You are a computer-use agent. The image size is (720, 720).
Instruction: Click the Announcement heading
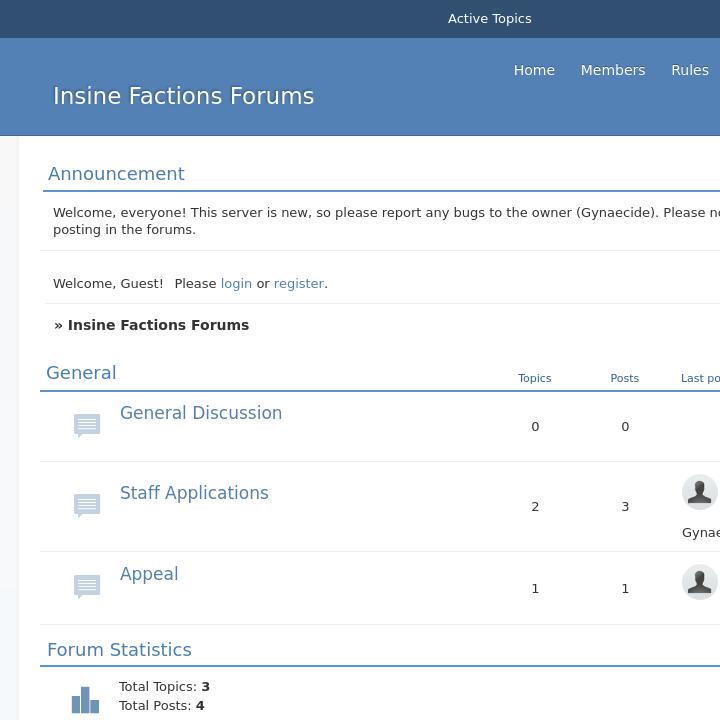(x=116, y=174)
